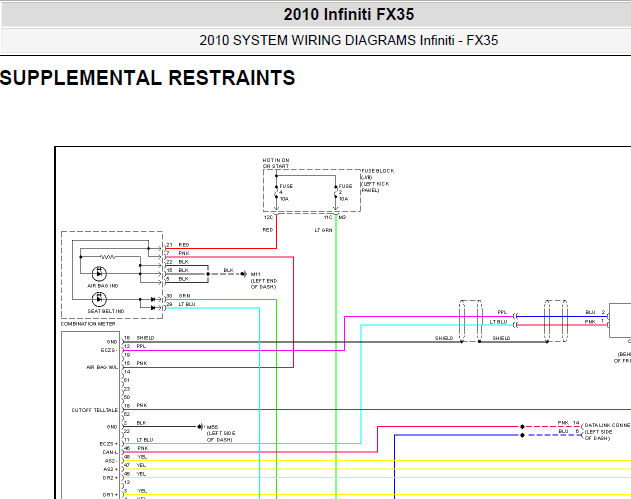The image size is (631, 499).
Task: Click the 'M11 (LEFT END OF DASH)' label
Action: [264, 280]
